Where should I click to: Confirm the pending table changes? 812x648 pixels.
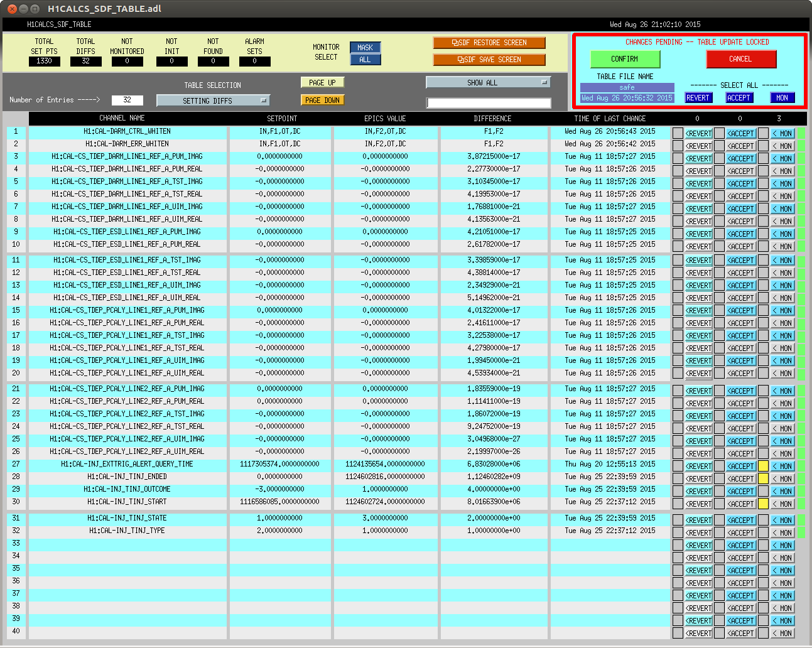click(625, 59)
